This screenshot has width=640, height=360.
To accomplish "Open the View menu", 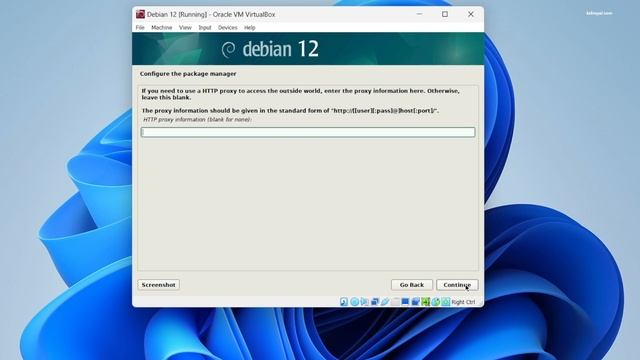I will pyautogui.click(x=185, y=28).
